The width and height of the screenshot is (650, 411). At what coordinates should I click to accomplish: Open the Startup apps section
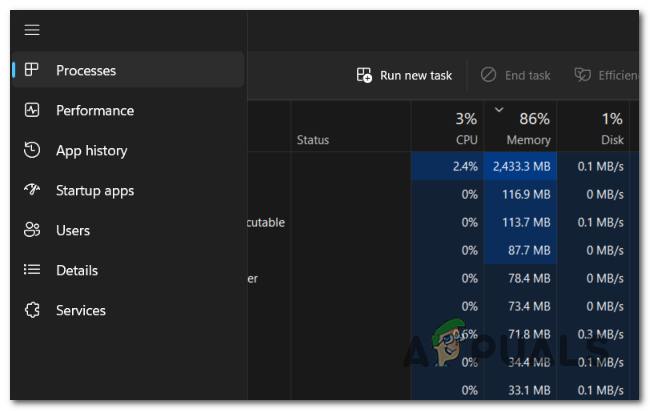click(x=94, y=190)
